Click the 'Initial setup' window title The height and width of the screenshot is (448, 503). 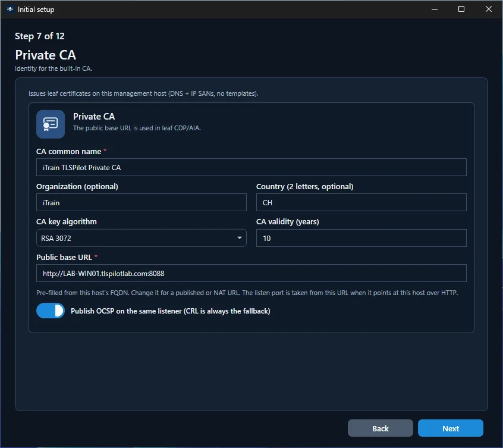click(x=36, y=10)
